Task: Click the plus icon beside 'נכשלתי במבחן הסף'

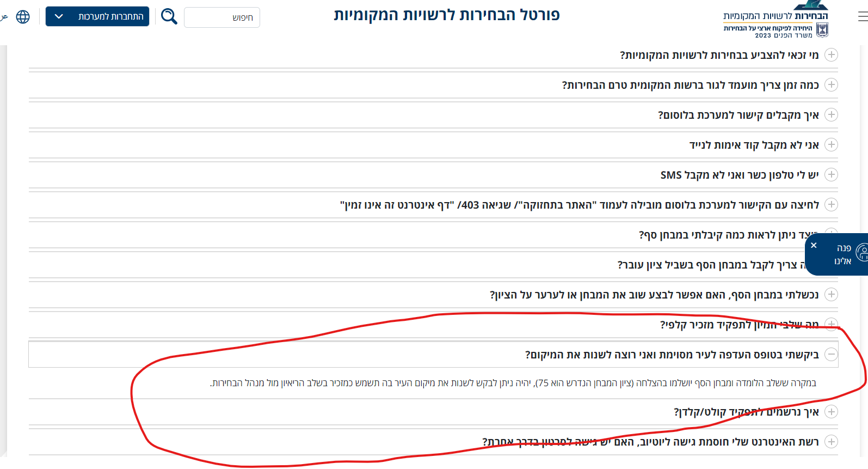Action: tap(831, 294)
